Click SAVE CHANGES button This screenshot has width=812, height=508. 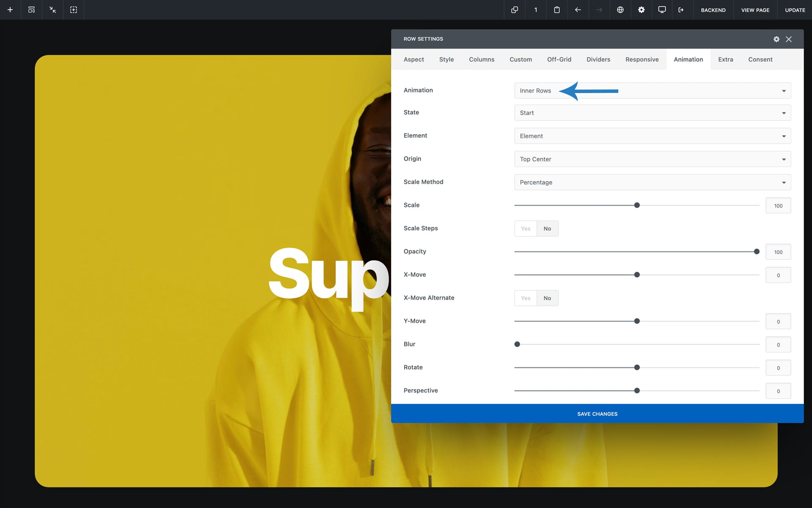(597, 414)
